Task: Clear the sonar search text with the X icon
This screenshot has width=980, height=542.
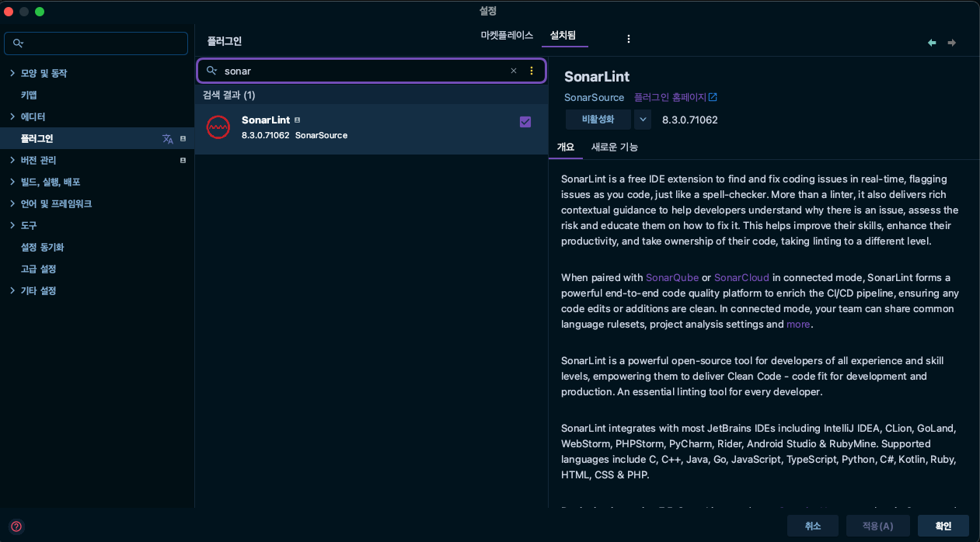Action: point(514,71)
